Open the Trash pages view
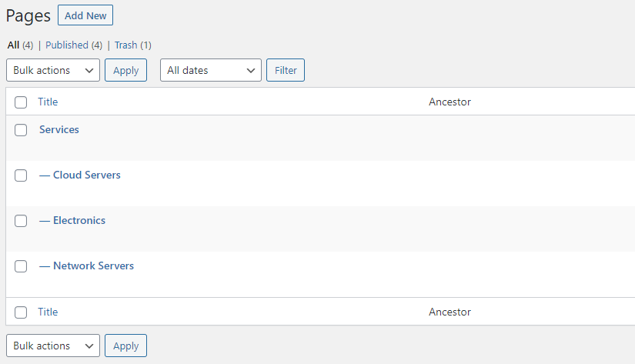Viewport: 635px width, 364px height. tap(125, 45)
